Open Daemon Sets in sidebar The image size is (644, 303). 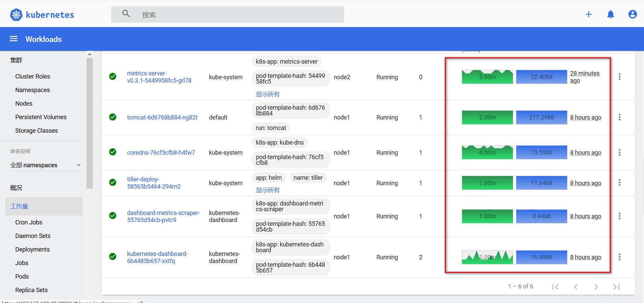click(33, 236)
